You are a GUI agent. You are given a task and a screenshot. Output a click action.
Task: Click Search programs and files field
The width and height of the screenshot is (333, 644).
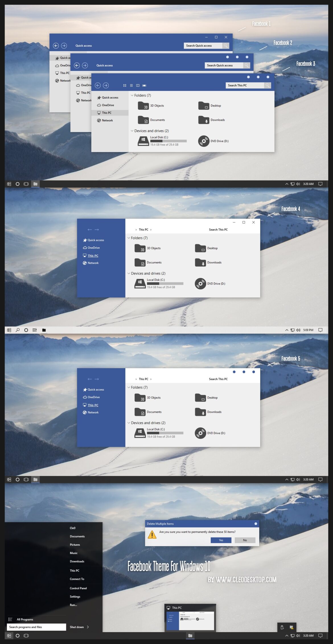(x=36, y=627)
